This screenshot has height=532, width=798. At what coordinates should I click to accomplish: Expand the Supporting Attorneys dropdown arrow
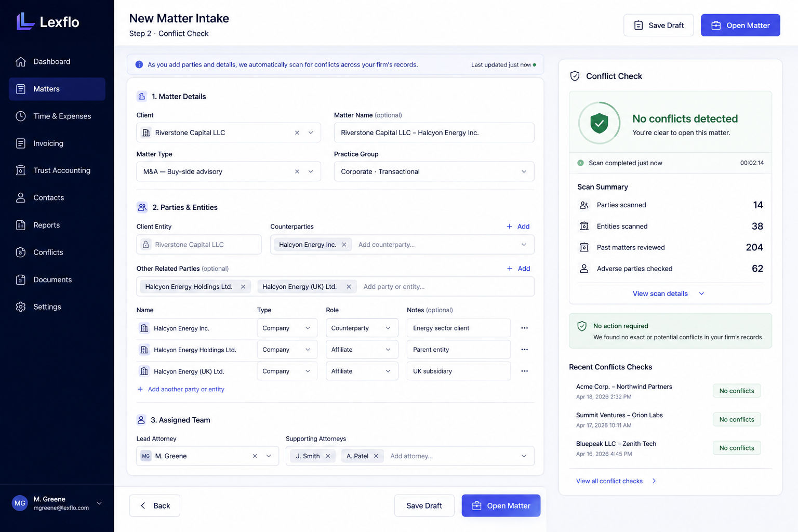(x=524, y=456)
